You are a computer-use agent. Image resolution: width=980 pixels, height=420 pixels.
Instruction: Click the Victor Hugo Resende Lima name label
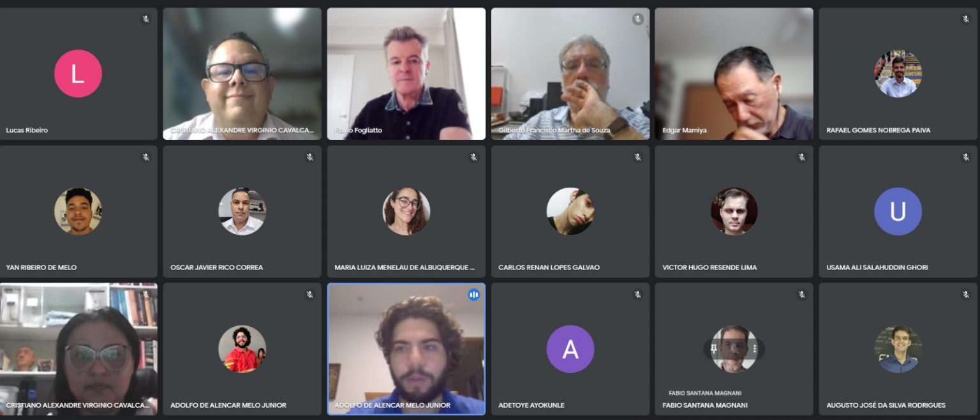pos(709,267)
